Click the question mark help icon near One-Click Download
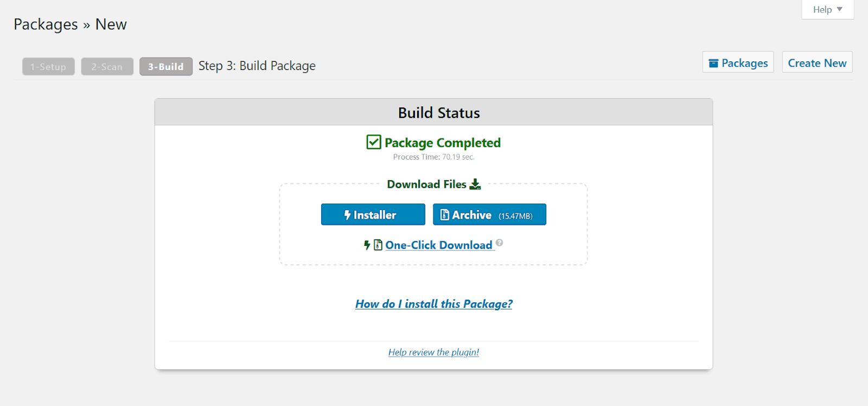Screen dimensions: 868x406 pyautogui.click(x=499, y=243)
